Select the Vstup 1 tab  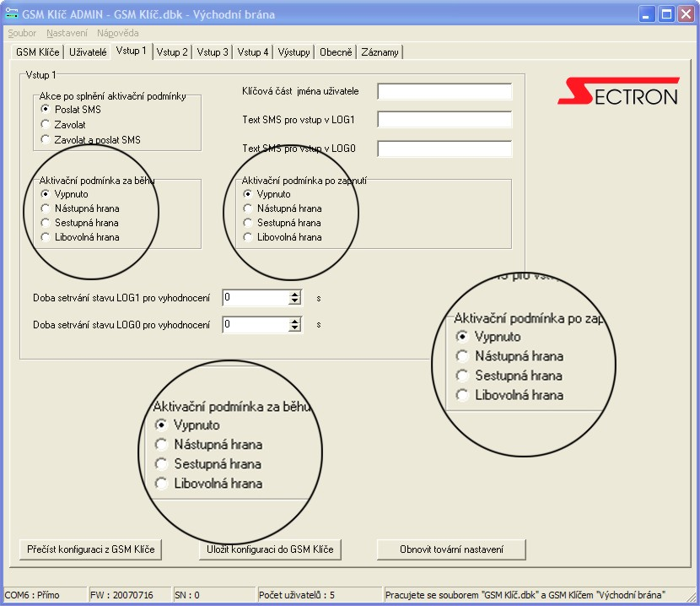132,51
